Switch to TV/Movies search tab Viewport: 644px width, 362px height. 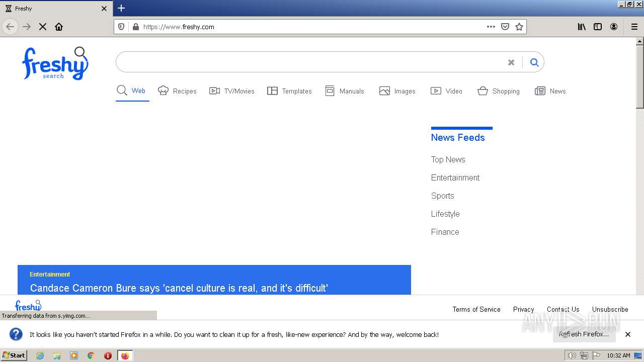[x=232, y=90]
